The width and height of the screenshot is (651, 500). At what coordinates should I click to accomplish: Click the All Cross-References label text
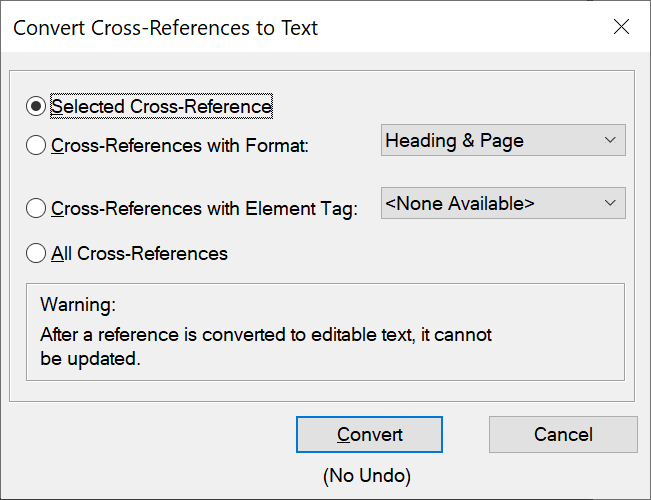pyautogui.click(x=139, y=254)
